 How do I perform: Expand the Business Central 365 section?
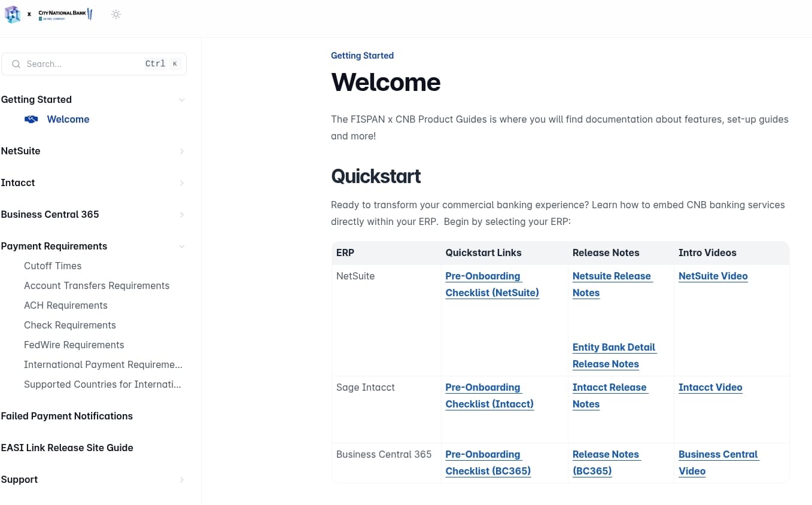point(182,215)
